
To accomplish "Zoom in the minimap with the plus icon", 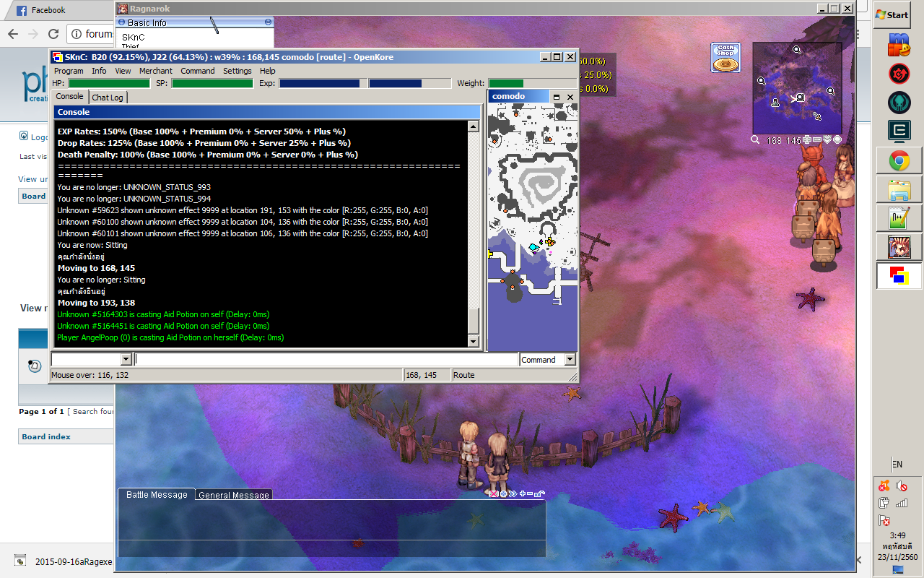I will pos(806,139).
